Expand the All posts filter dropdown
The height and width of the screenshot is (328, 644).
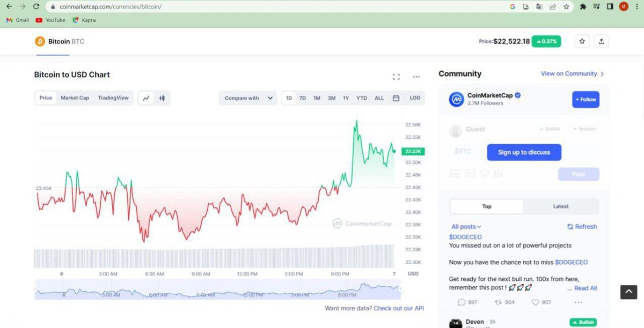click(466, 227)
